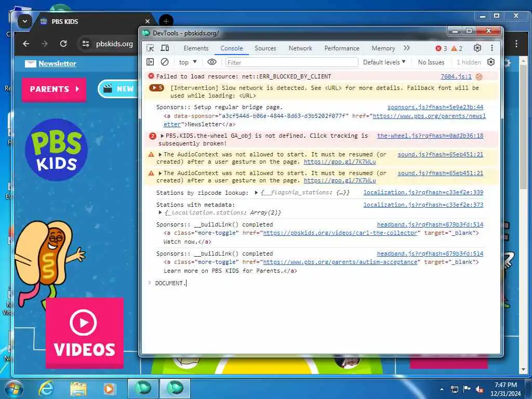This screenshot has height=399, width=532.
Task: Expand the PBS.KIDS.the-wheel GA_obj error
Action: coord(162,136)
